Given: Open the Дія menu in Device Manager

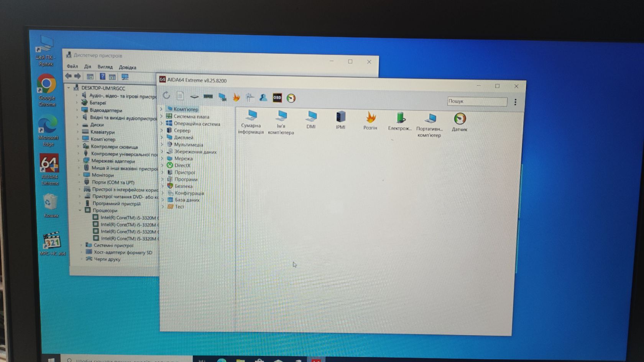Looking at the screenshot, I should coord(88,67).
